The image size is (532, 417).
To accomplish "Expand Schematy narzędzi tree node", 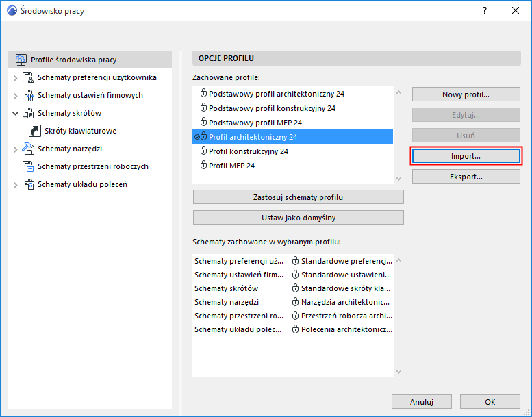I will [15, 149].
